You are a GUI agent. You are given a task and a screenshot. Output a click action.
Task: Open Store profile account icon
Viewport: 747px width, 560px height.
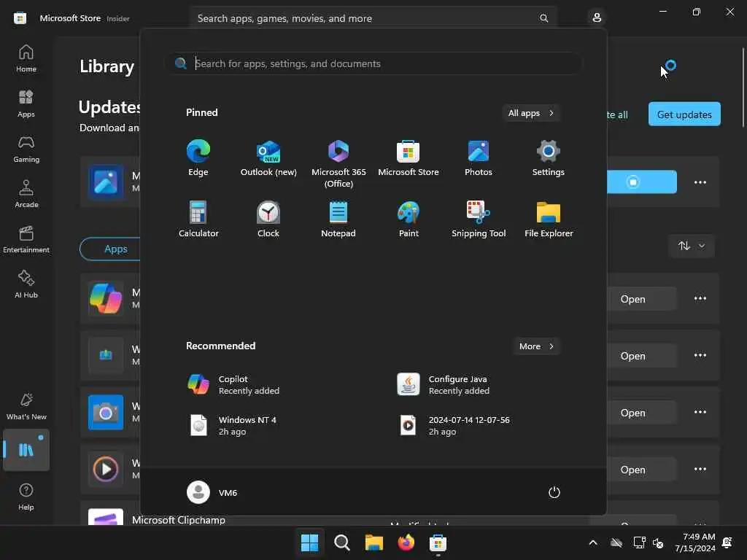[x=597, y=17]
